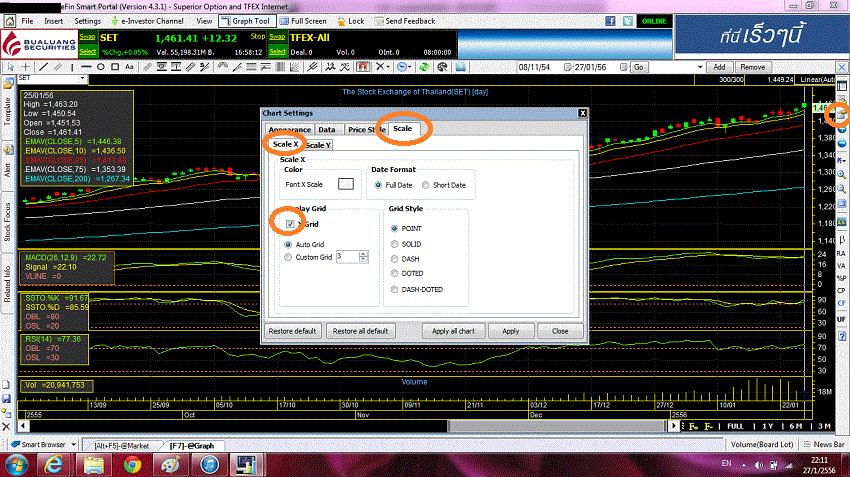
Task: Toggle the X Grid checkbox
Action: pos(290,224)
